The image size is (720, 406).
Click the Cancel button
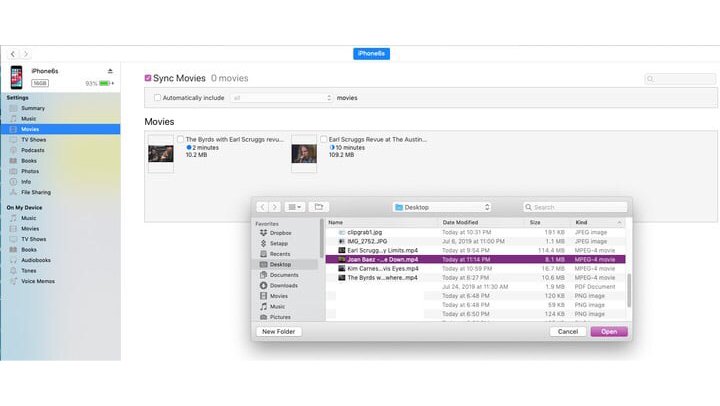[568, 332]
